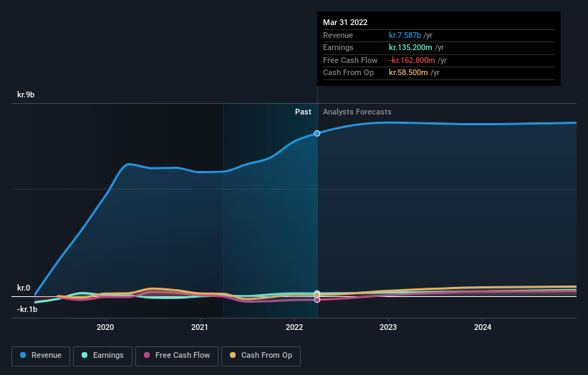Click the Free Cash Flow row label in tooltip
The height and width of the screenshot is (375, 588).
click(x=350, y=60)
